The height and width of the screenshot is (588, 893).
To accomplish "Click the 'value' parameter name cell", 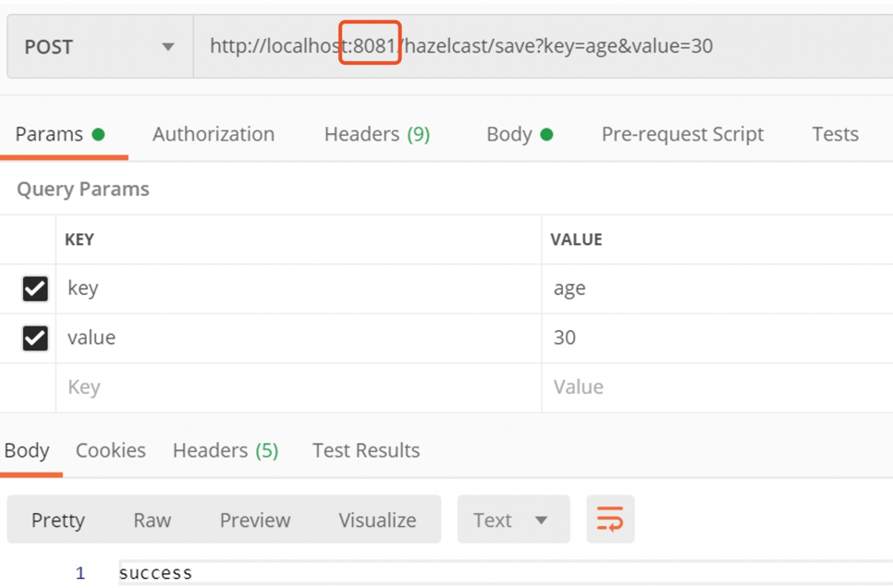I will pos(299,337).
